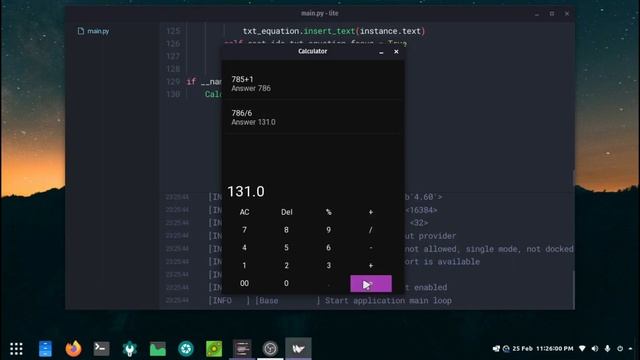Open main.py in the lite file tree
This screenshot has height=360, width=640.
98,31
